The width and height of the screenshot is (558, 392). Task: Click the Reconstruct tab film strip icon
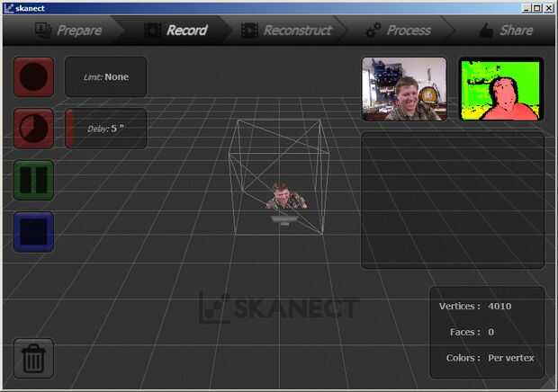click(249, 31)
